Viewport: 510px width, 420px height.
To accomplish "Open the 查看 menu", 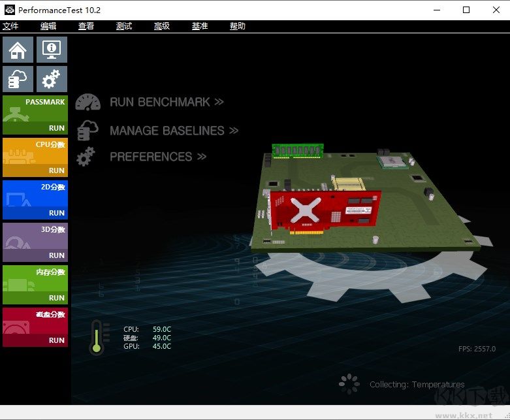I will 86,26.
